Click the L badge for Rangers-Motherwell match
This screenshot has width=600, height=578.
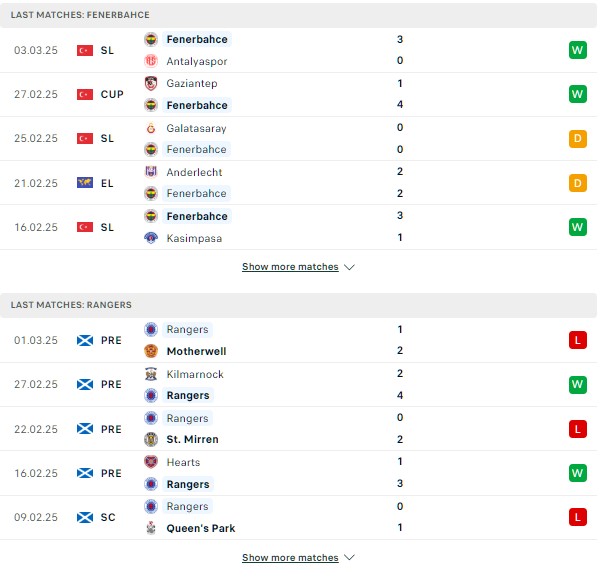[x=577, y=340]
